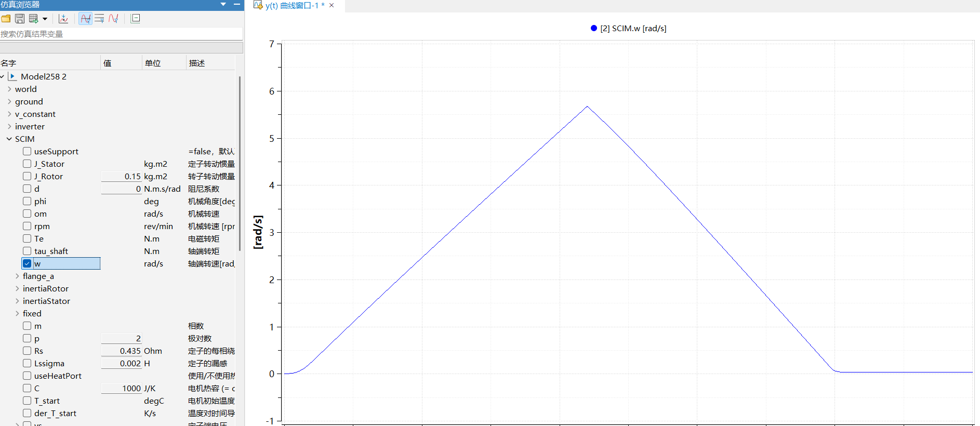Click the 名字 column header
980x426 pixels.
pos(50,63)
